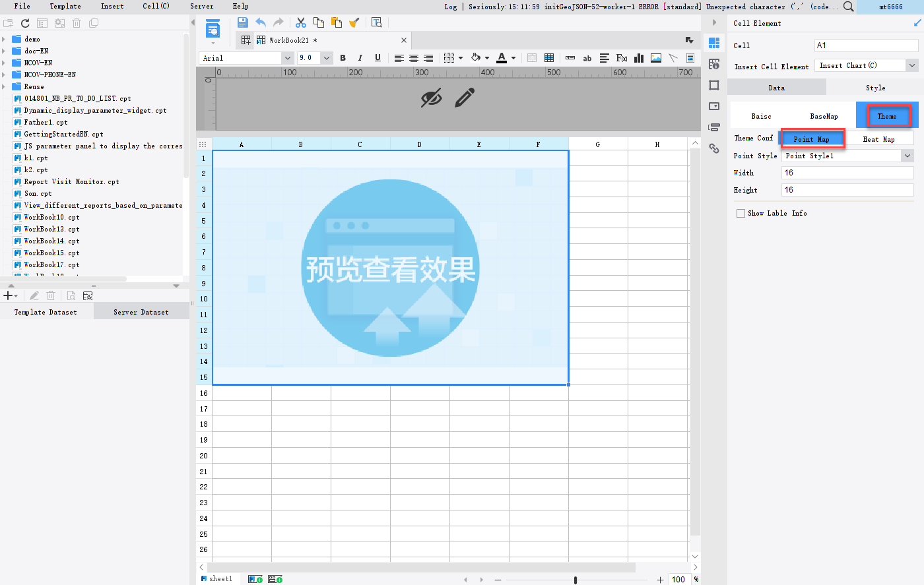Toggle the preview eye icon above the grid
This screenshot has height=585, width=924.
click(432, 97)
